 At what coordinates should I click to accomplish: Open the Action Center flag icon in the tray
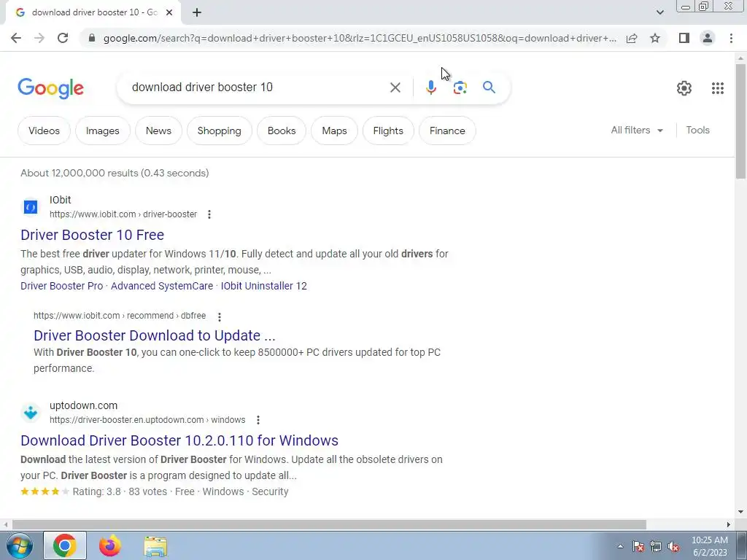point(638,547)
